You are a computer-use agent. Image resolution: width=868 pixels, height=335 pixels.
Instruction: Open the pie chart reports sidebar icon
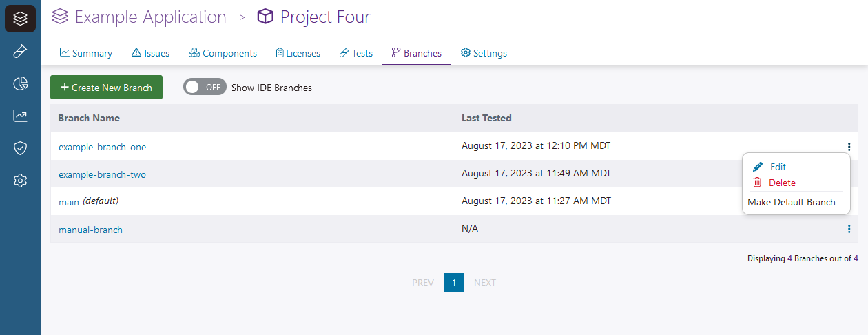point(20,83)
